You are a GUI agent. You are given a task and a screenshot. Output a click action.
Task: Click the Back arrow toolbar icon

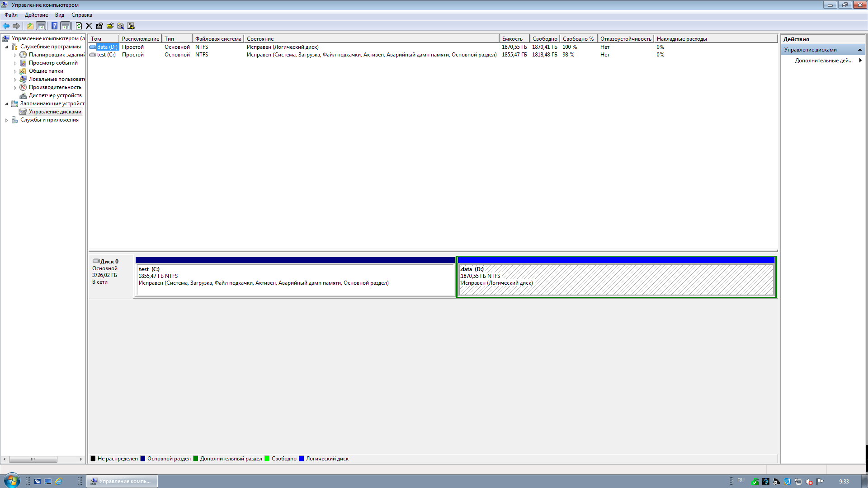pos(6,26)
